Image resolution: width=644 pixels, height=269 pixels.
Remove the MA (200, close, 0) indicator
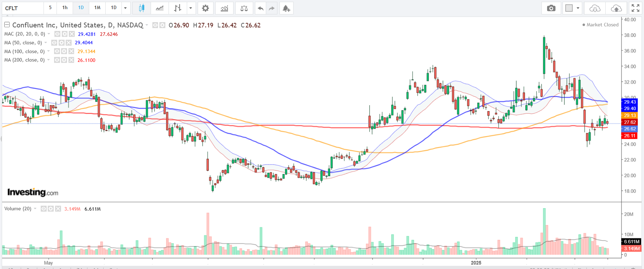(x=71, y=60)
